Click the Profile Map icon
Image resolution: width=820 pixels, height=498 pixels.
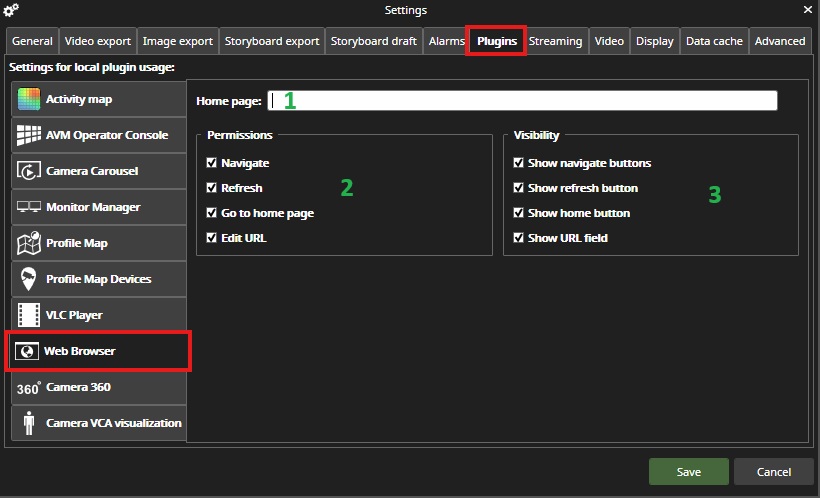(x=29, y=243)
